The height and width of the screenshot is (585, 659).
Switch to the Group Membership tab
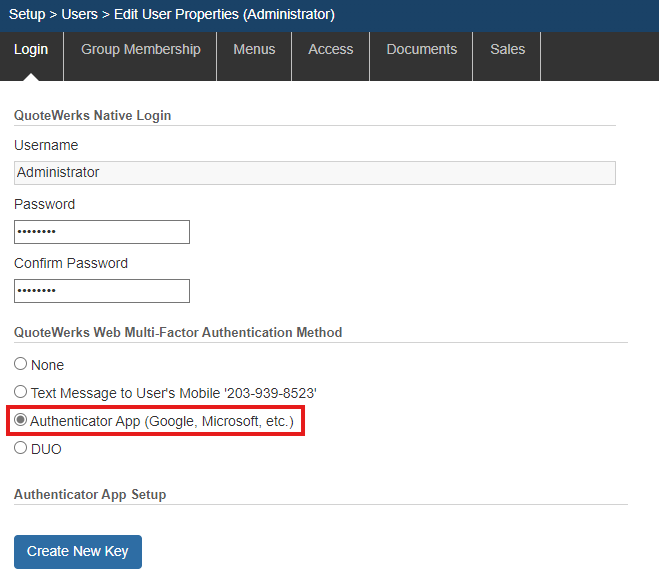tap(140, 49)
